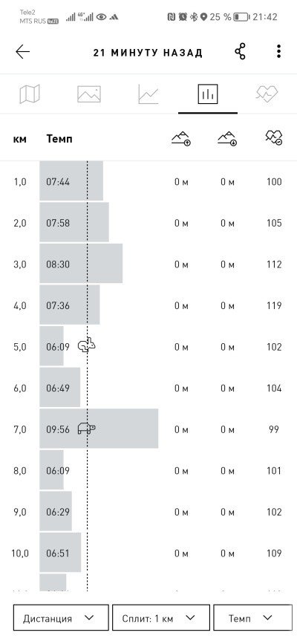This screenshot has height=644, width=297.
Task: Tap the elevation loss column icon
Action: tap(228, 139)
